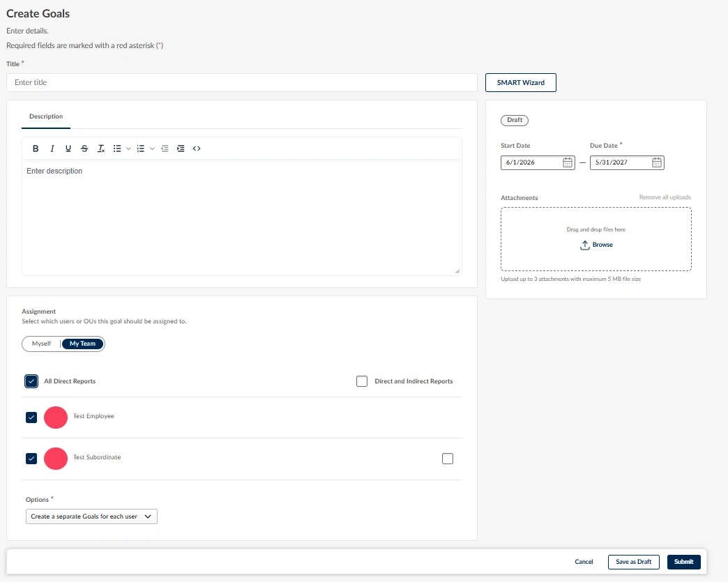The height and width of the screenshot is (582, 728).
Task: Check the right-side box in Test Subordinate row
Action: (x=448, y=459)
